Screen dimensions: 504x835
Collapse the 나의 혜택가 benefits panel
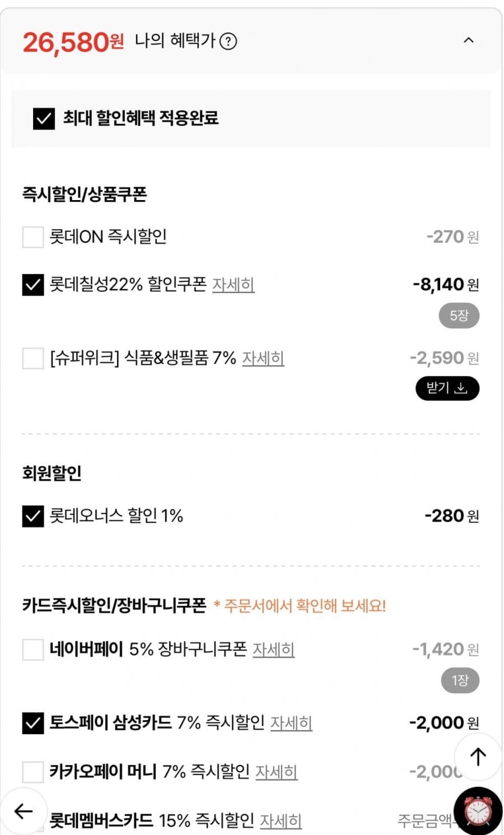[x=469, y=40]
